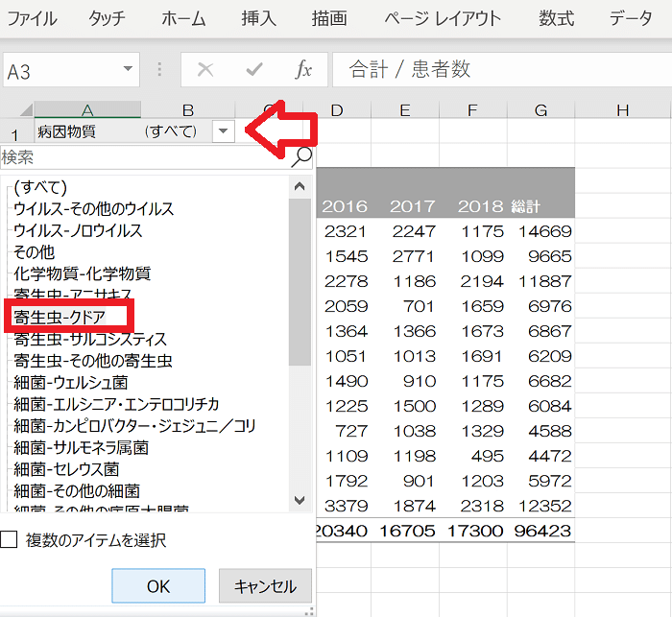Select column H header
This screenshot has height=617, width=672.
tap(623, 110)
